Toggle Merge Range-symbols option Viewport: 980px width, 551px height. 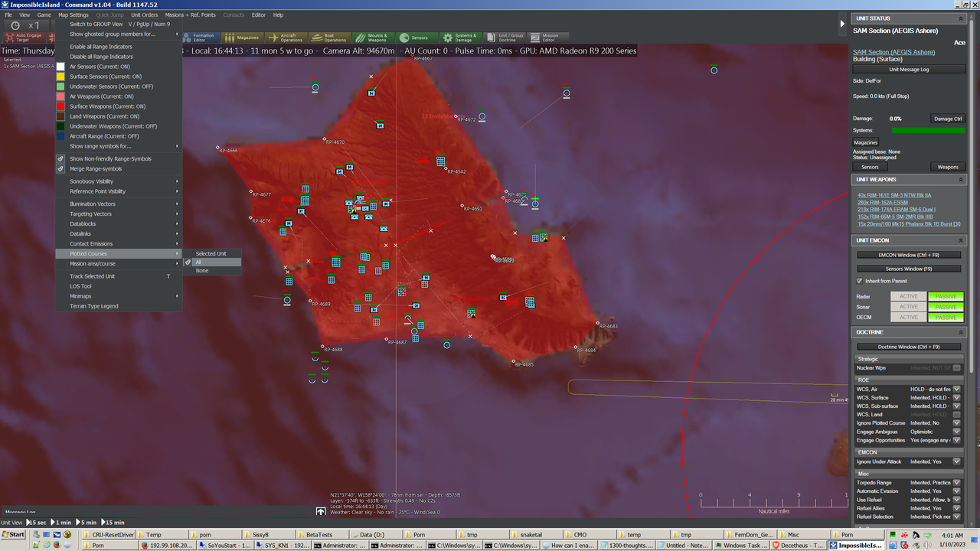(x=96, y=168)
